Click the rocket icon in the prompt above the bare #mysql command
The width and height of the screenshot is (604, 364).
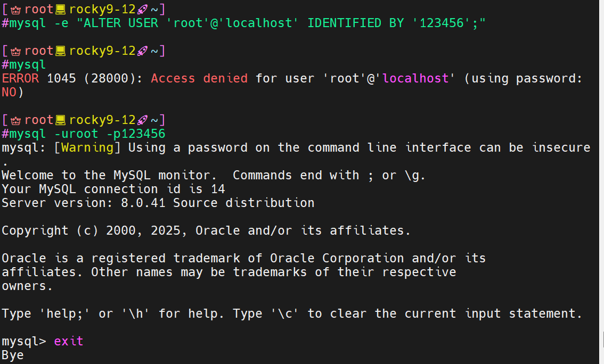[143, 51]
